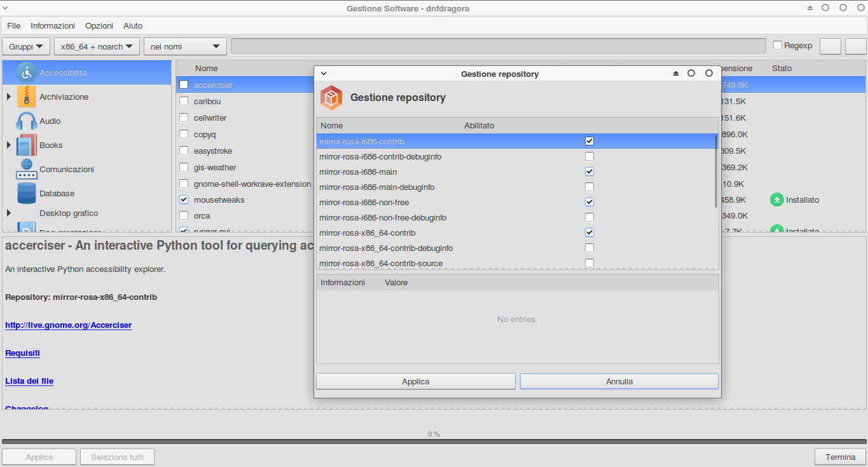Click the Archiviazione zip archive icon
Screen dimensions: 868x467
click(x=26, y=97)
